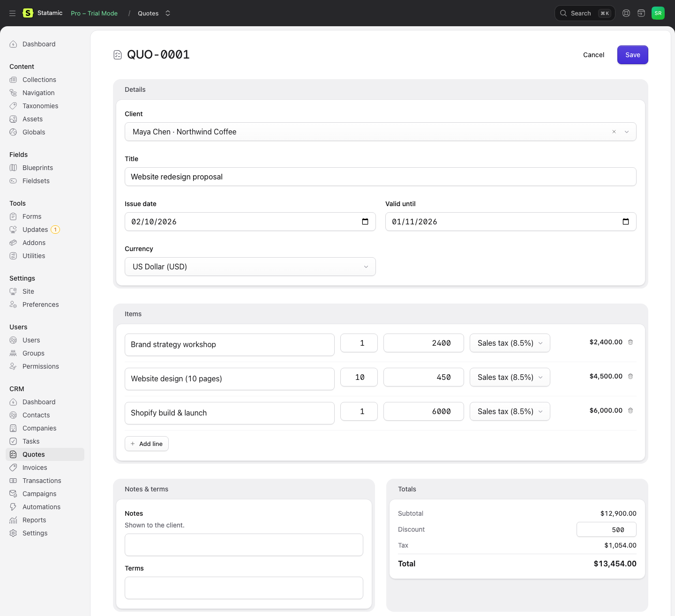675x616 pixels.
Task: Open the Search bar
Action: 585,13
